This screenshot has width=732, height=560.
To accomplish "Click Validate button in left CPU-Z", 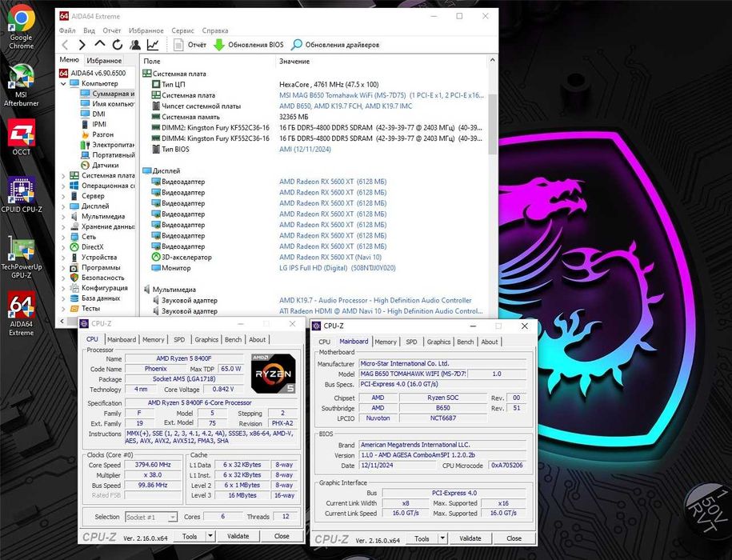I will (x=238, y=536).
